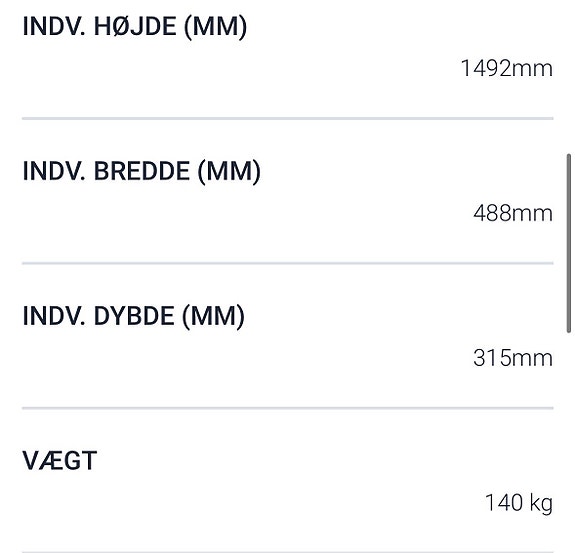This screenshot has height=553, width=575.
Task: Click the divider line below 1492mm
Action: 288,118
